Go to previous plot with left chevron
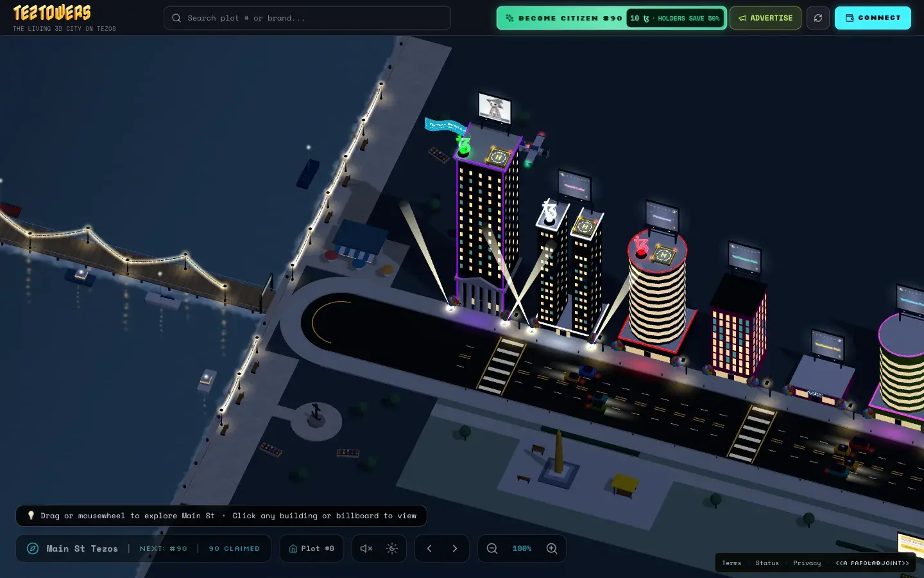Screen dimensions: 924x578 pos(429,548)
